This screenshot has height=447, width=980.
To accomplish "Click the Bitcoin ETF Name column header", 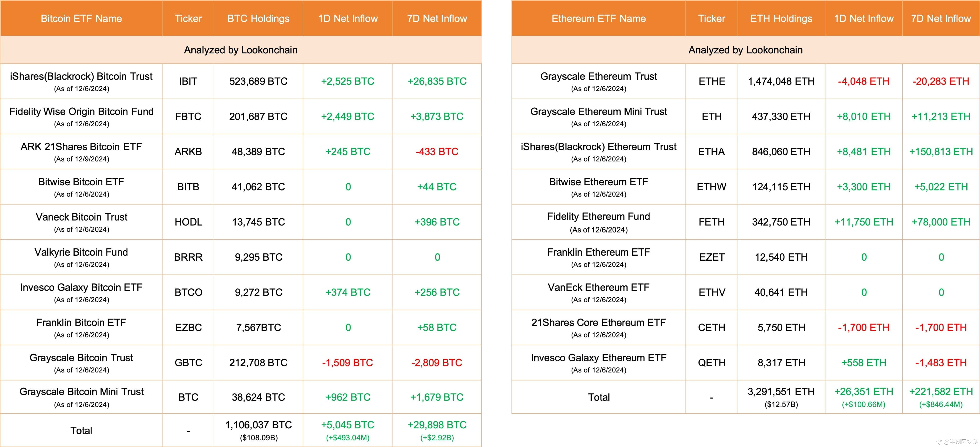I will click(81, 19).
